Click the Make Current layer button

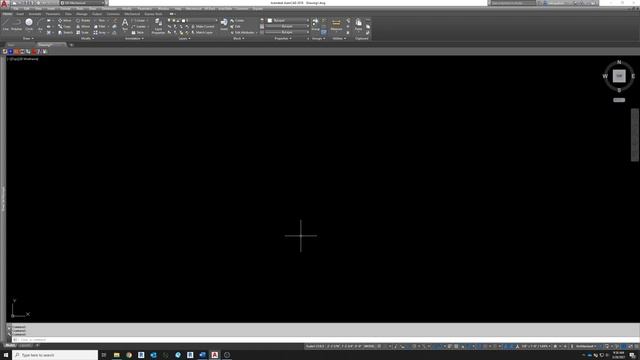click(x=203, y=27)
